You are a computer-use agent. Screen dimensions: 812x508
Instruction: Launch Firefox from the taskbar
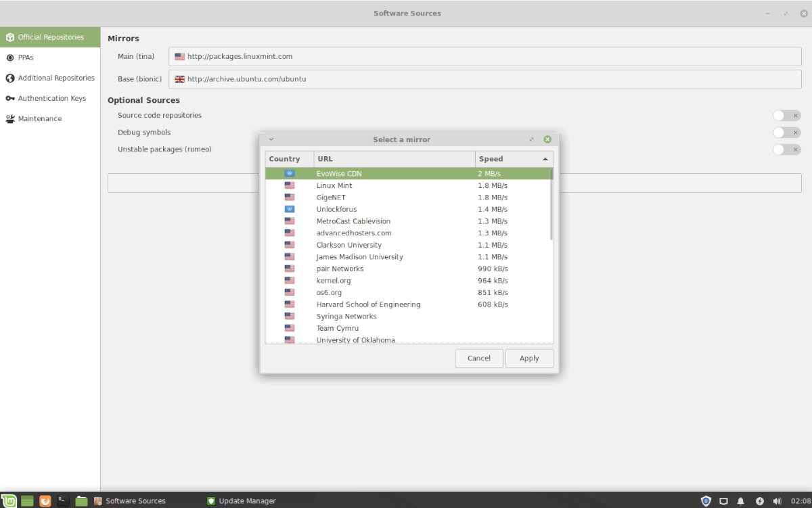[x=45, y=501]
